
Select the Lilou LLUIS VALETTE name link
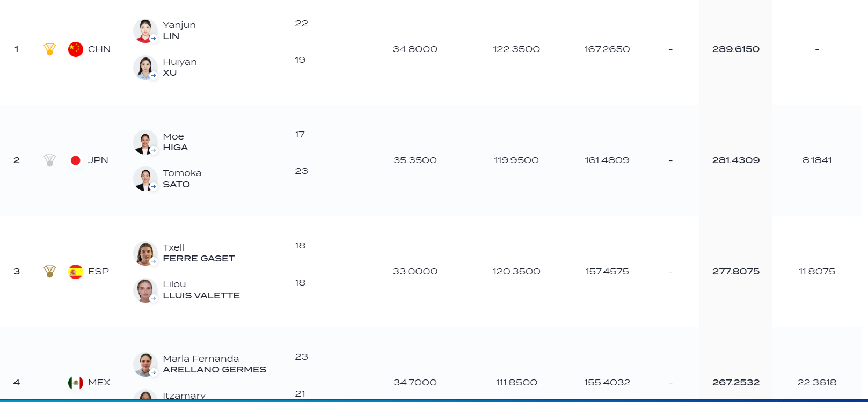pos(201,290)
